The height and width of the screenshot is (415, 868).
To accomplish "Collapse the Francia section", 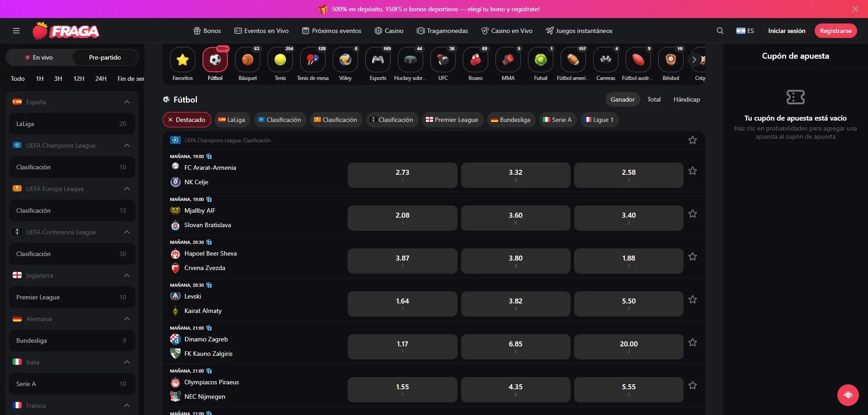I will (127, 406).
